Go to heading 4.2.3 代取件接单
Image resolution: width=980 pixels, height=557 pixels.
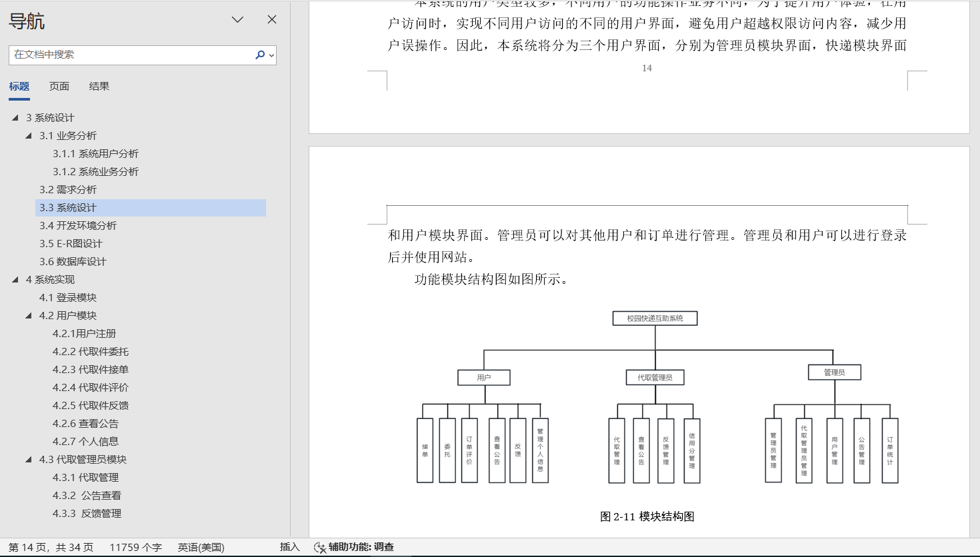[91, 370]
